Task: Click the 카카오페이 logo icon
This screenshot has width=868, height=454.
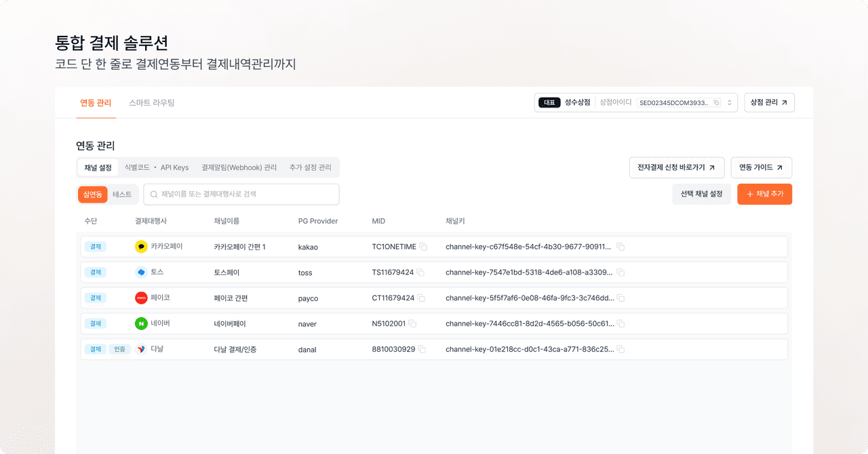Action: [x=141, y=247]
